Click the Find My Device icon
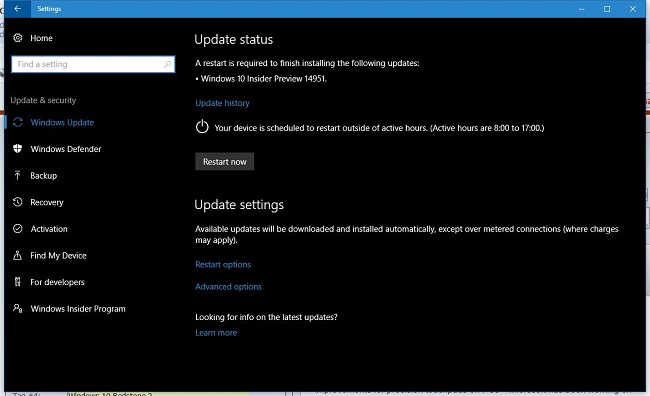The image size is (650, 396). click(17, 255)
